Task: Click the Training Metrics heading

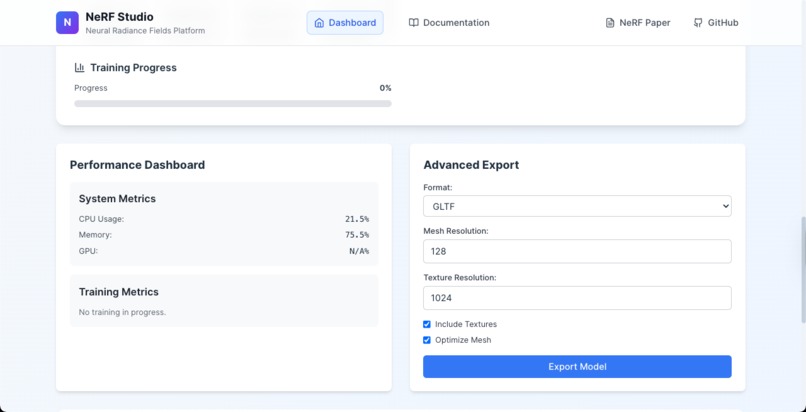Action: click(x=119, y=292)
